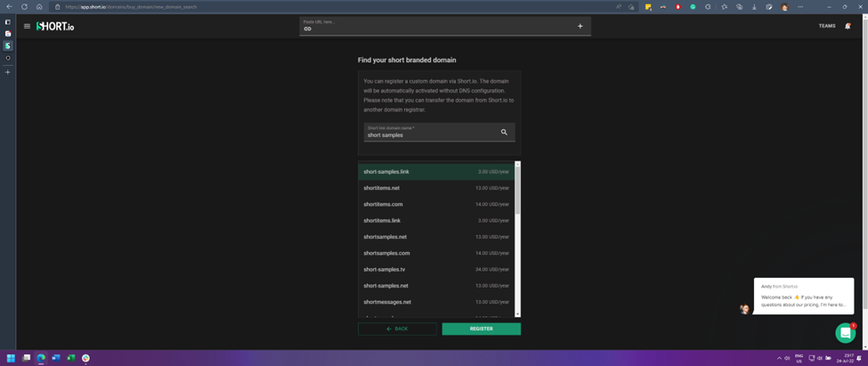Open the vertical tabs panel icon

8,22
